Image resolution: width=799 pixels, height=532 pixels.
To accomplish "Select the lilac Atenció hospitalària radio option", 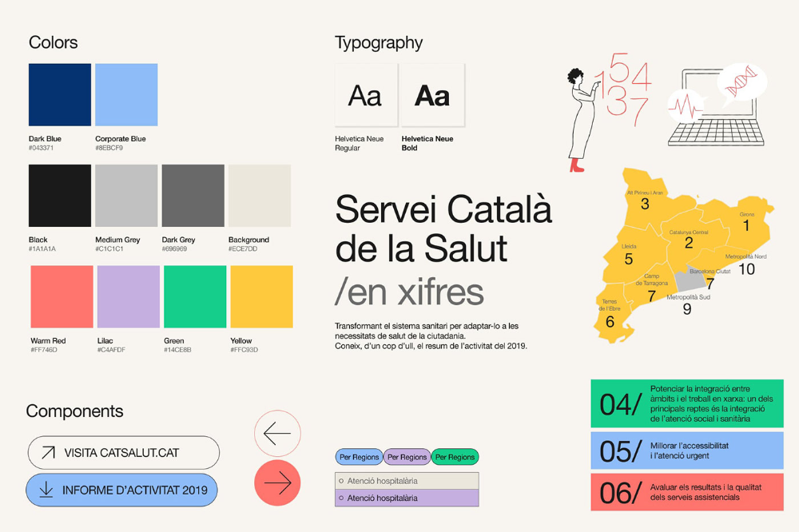I will (x=407, y=498).
